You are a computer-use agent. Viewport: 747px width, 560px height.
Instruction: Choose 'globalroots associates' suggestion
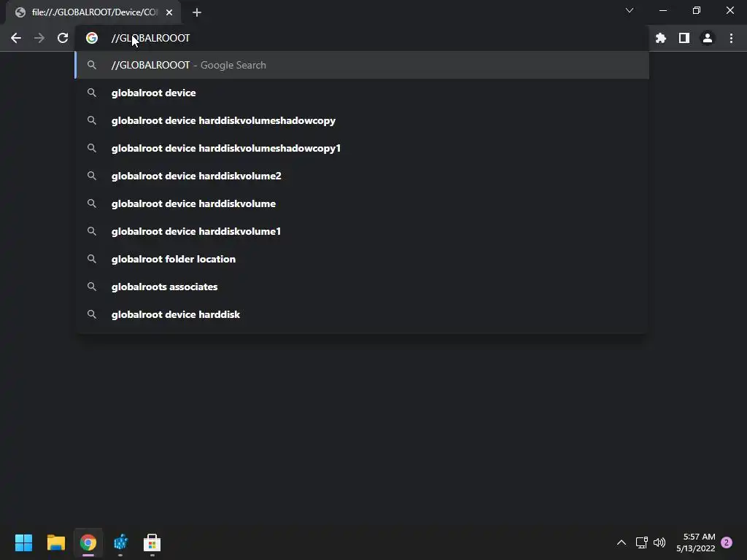coord(362,287)
